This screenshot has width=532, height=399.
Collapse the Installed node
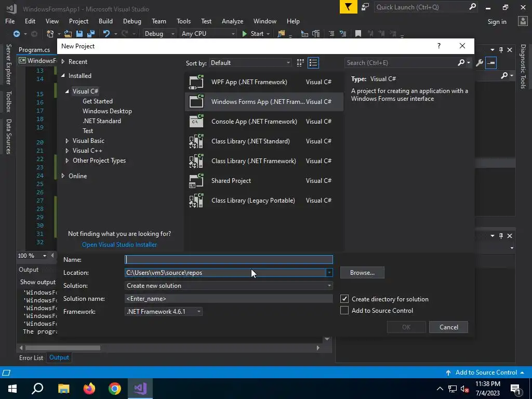click(x=63, y=76)
